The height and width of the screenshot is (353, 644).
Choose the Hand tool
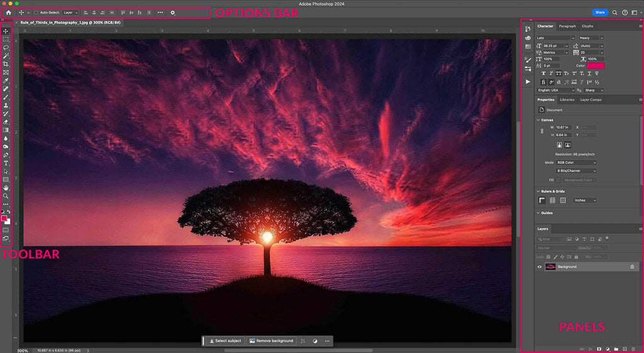[6, 187]
